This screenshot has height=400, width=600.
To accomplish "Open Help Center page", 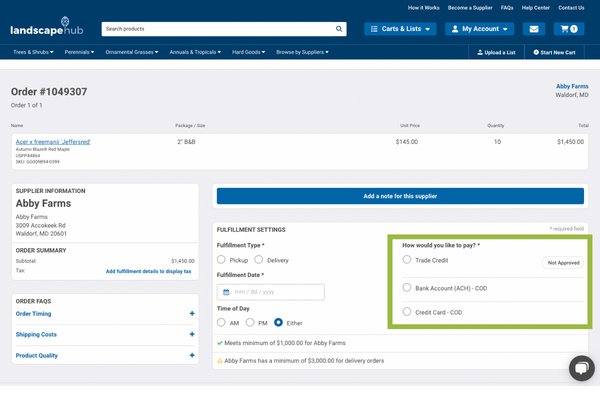I will click(x=536, y=8).
